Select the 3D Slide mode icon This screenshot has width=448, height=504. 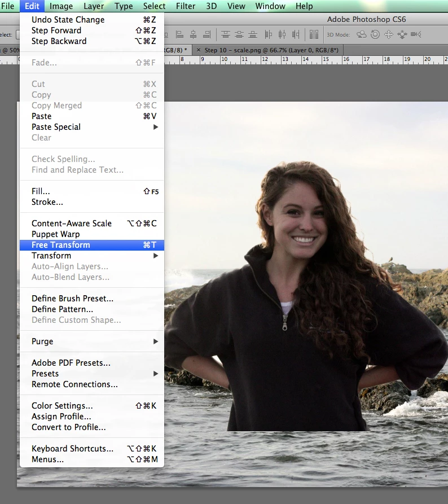402,34
